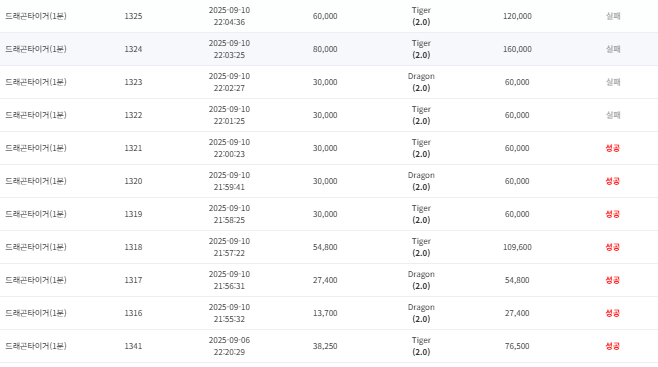Click the 성공 result for round 1320

pos(613,181)
